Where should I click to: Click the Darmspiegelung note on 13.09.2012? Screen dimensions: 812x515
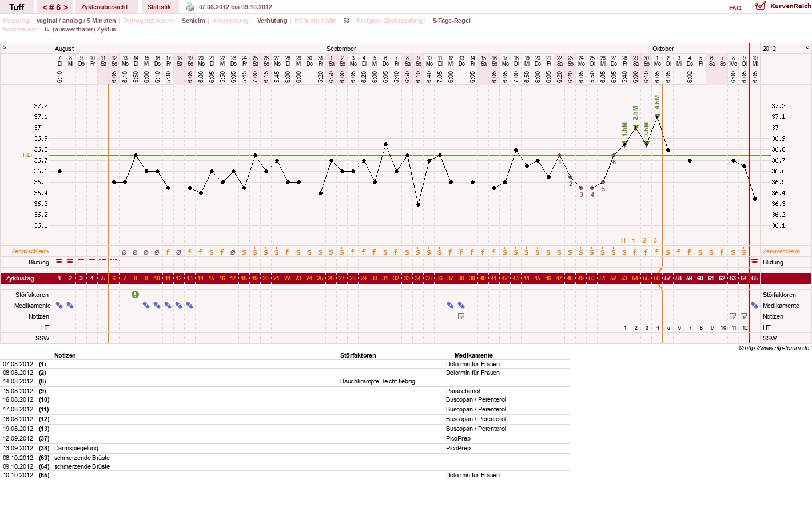click(x=76, y=448)
